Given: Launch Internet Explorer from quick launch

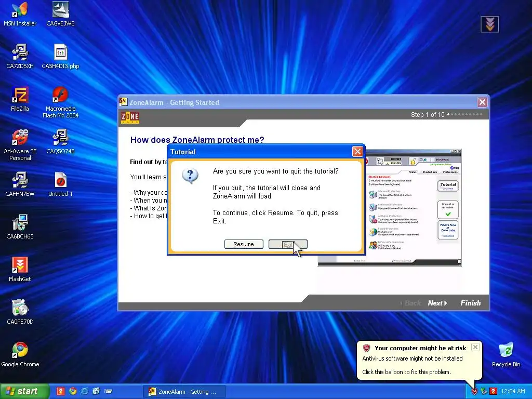Looking at the screenshot, I should click(x=85, y=391).
